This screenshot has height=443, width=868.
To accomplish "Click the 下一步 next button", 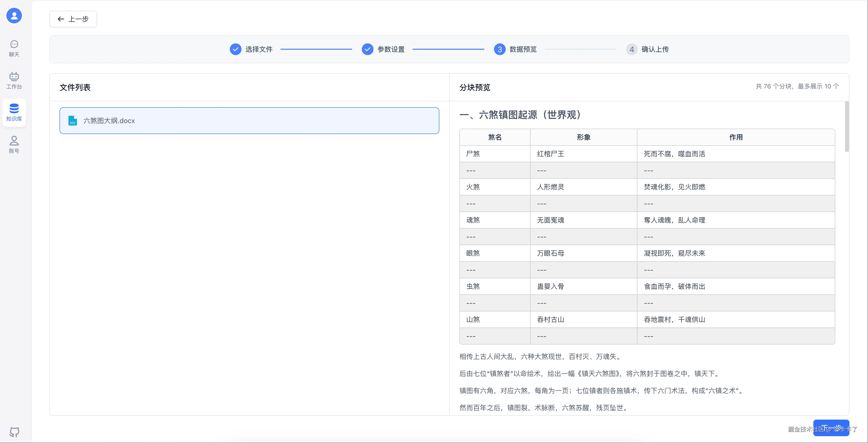I will click(831, 428).
